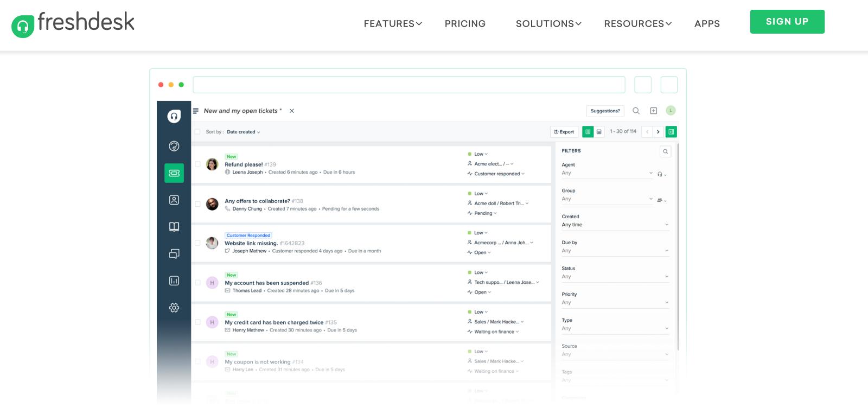
Task: Open priority Low dropdown on Refund ticket
Action: [478, 154]
